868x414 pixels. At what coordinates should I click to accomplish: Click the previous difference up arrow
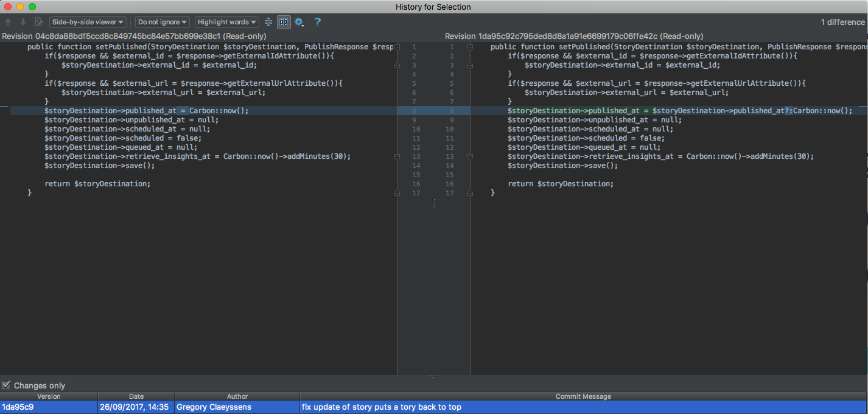[x=8, y=22]
